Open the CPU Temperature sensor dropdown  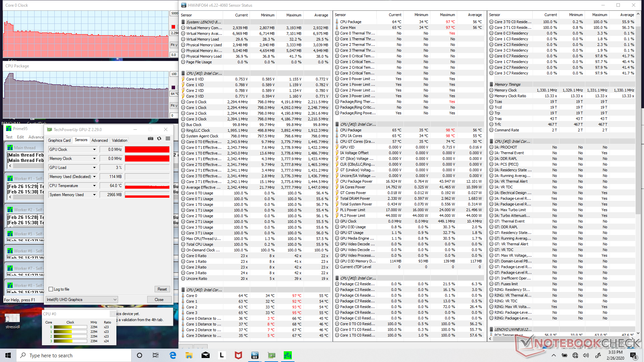[x=94, y=186]
